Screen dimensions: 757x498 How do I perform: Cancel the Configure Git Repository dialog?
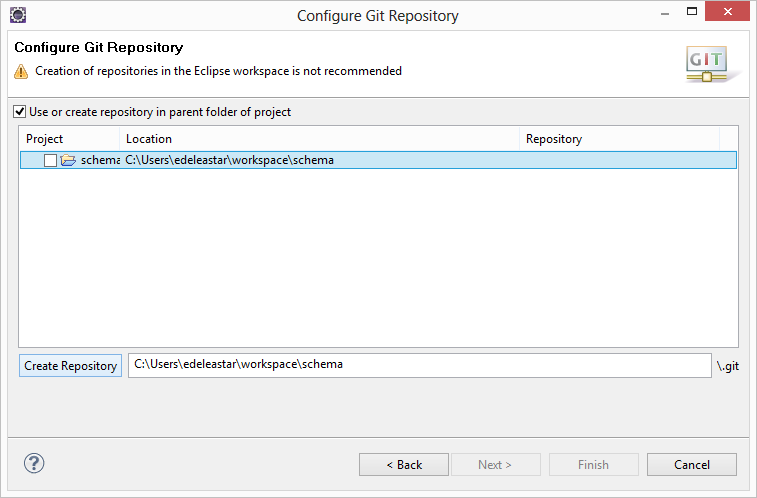coord(692,465)
